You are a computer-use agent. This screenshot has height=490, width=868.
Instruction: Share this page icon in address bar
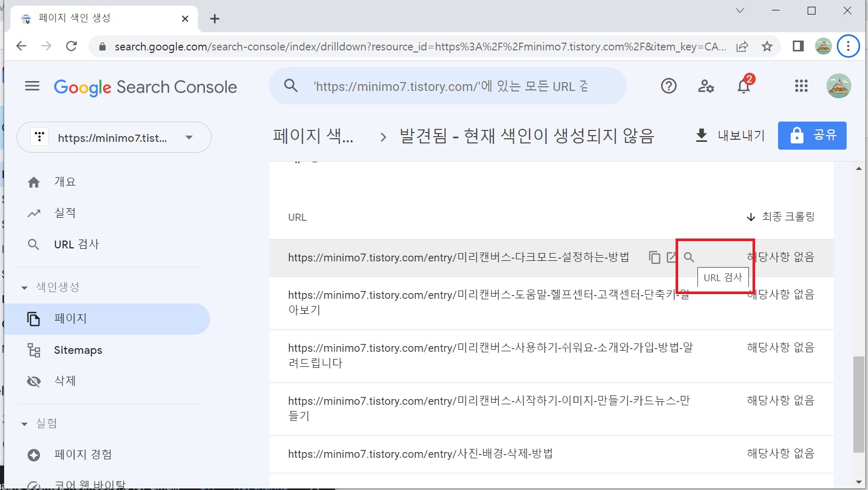742,47
